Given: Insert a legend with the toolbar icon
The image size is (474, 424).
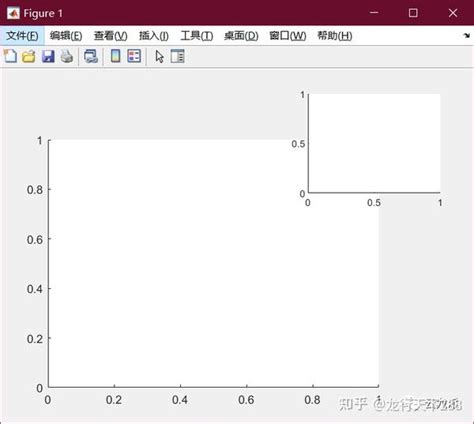Looking at the screenshot, I should coord(134,56).
